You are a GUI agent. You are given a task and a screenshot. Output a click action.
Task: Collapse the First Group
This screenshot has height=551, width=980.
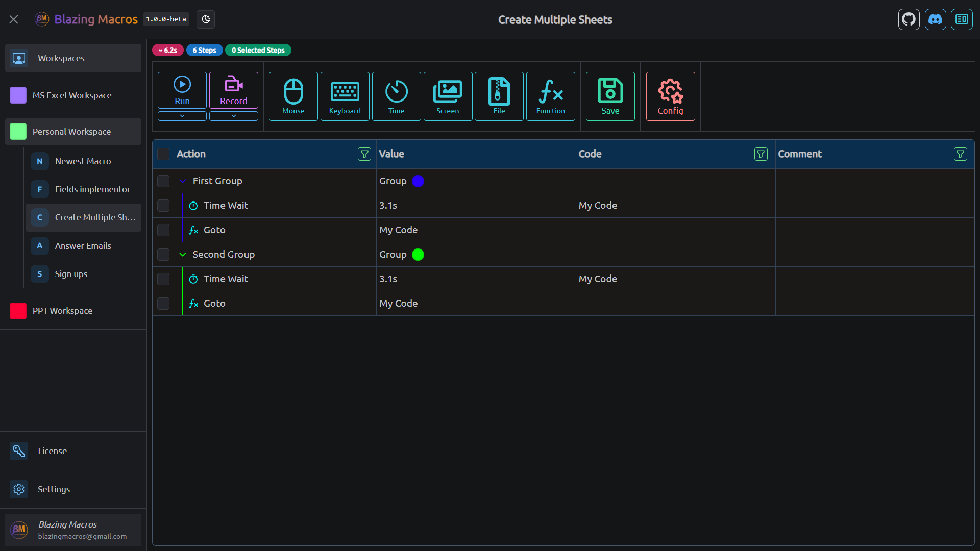click(183, 181)
